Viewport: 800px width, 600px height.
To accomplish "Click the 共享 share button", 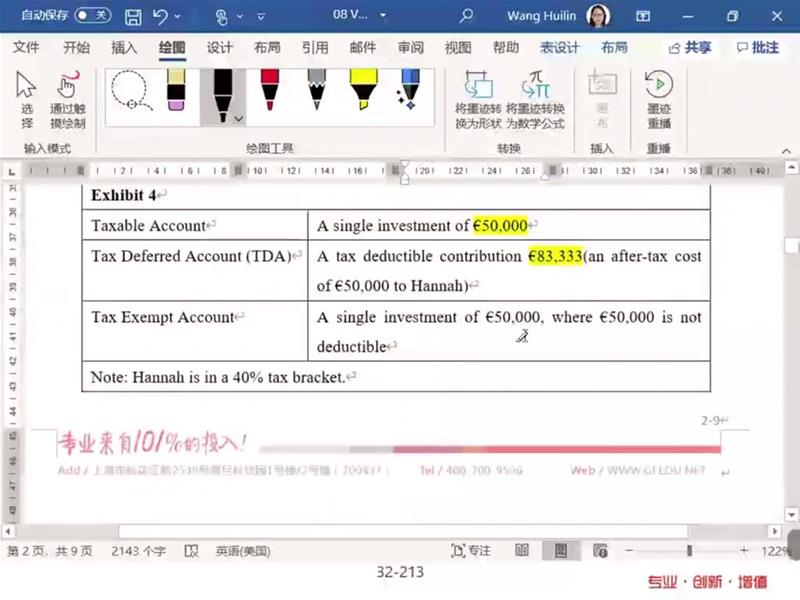I will pyautogui.click(x=690, y=47).
